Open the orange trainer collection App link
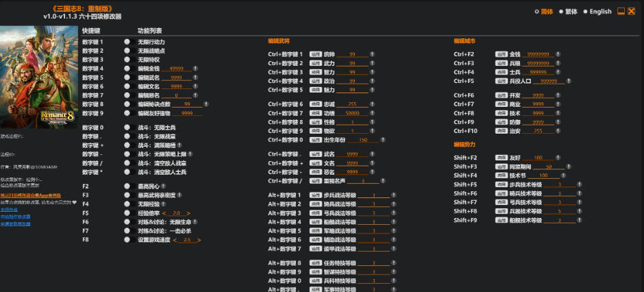This screenshot has width=644, height=292. pos(31,195)
